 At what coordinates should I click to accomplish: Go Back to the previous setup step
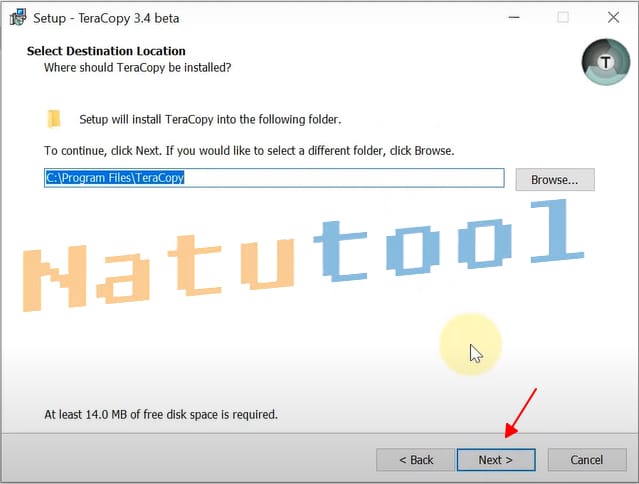[415, 460]
